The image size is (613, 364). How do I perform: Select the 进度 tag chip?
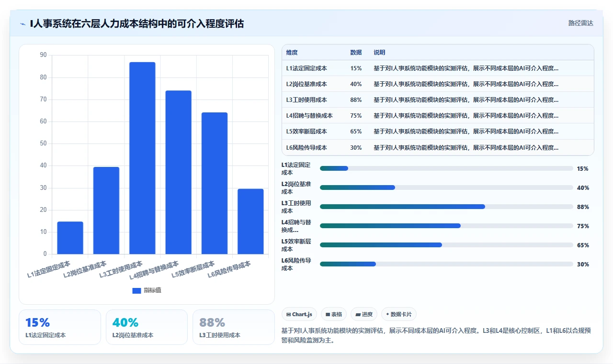(x=364, y=314)
